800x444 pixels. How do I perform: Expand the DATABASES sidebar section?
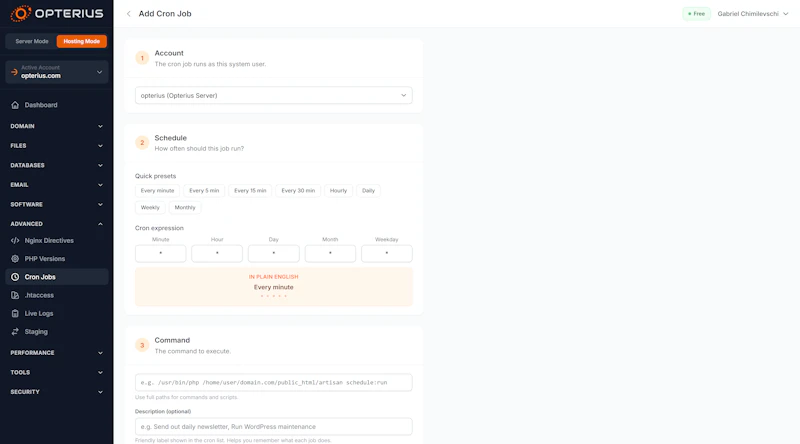pyautogui.click(x=57, y=165)
